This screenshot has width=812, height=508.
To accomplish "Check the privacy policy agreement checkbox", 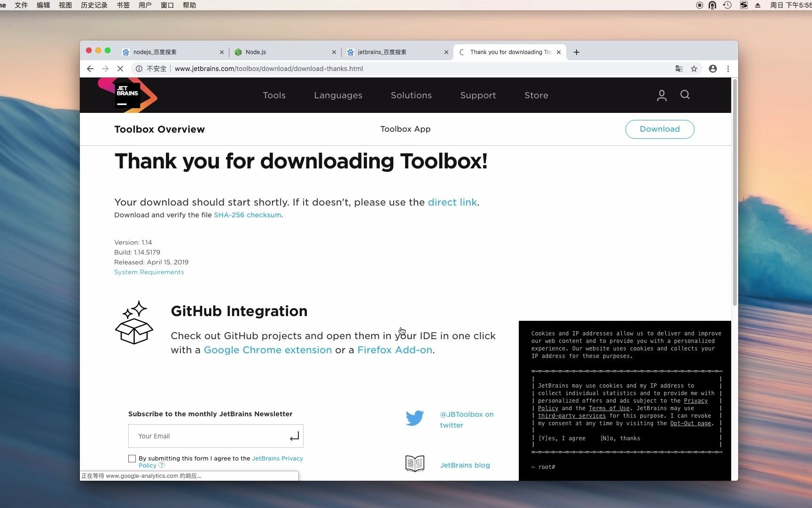I will pyautogui.click(x=132, y=459).
